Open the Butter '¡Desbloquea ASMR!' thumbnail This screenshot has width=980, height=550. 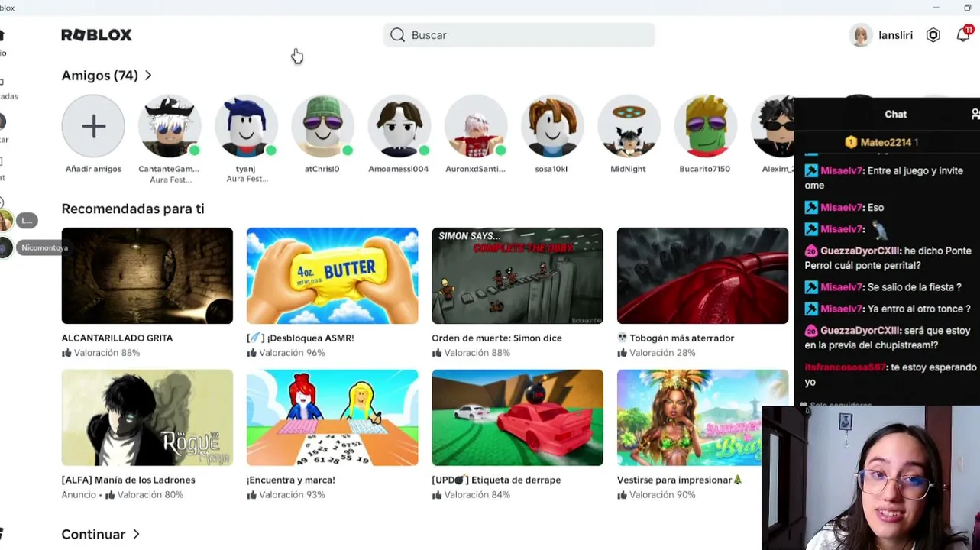(x=332, y=276)
